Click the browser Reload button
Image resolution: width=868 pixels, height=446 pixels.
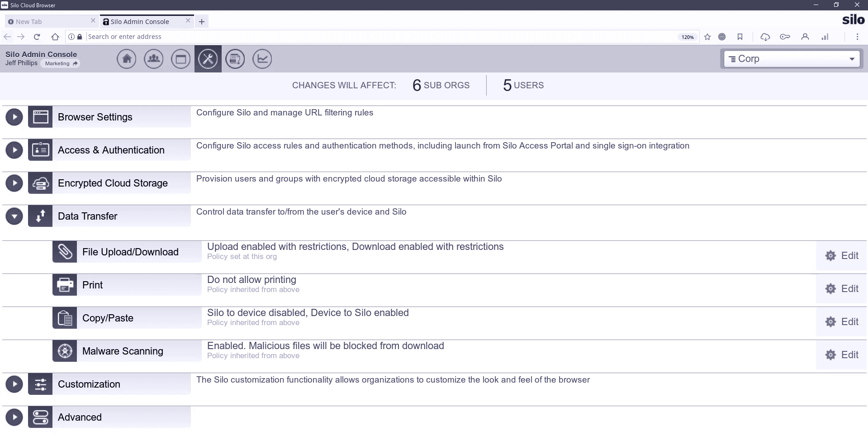tap(37, 37)
